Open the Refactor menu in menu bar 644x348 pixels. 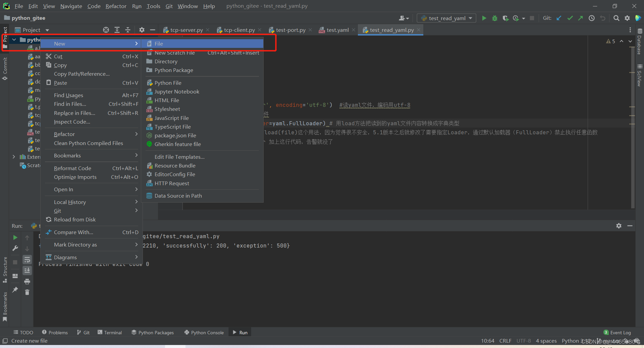(116, 6)
